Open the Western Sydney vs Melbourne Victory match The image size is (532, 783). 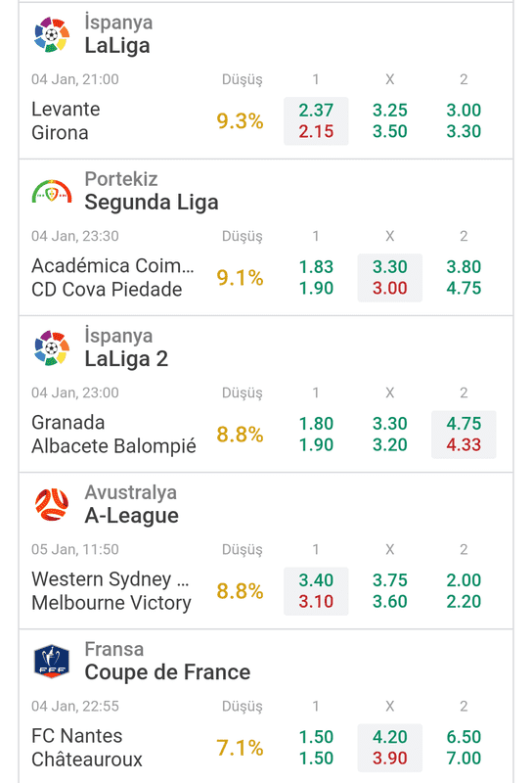111,591
